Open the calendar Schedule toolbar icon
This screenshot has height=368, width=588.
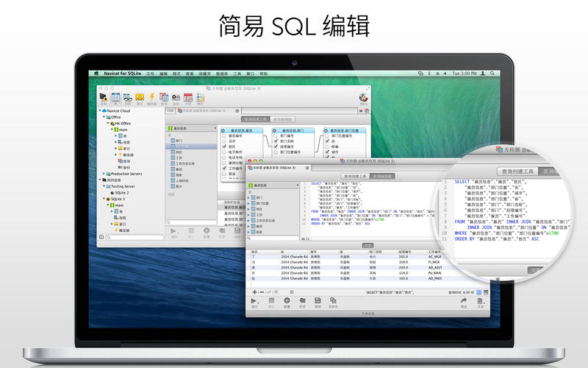[188, 97]
